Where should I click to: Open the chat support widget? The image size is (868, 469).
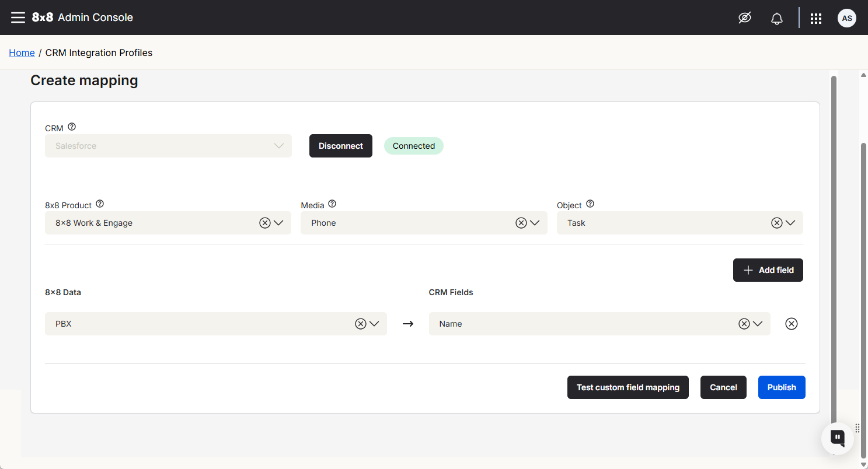point(838,438)
